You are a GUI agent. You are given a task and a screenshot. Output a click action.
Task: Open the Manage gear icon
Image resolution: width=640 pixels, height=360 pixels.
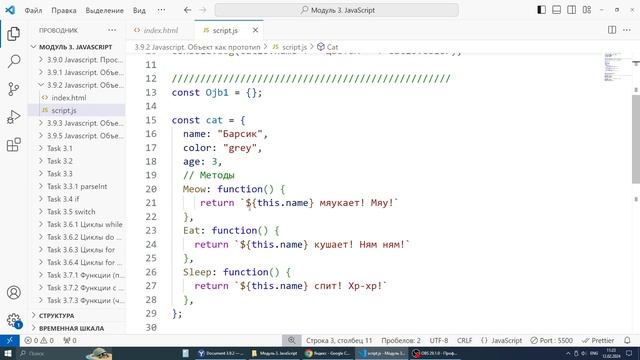point(13,320)
